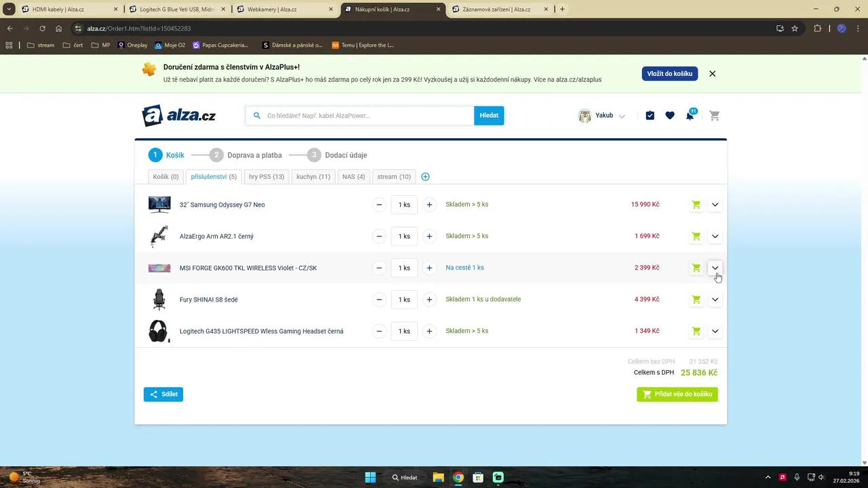Screen dimensions: 868x488
Task: Click the Vložit do košíku banner button
Action: tap(670, 74)
